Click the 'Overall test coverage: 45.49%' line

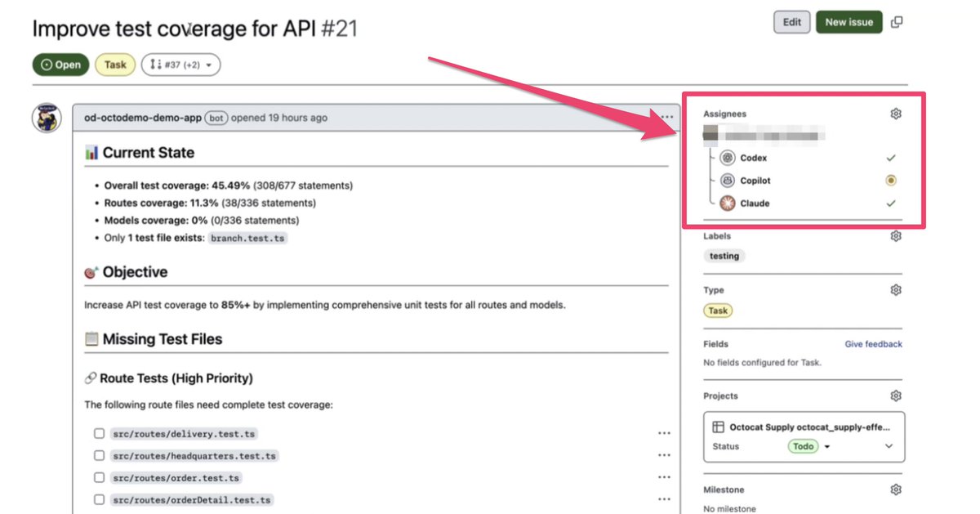point(227,185)
